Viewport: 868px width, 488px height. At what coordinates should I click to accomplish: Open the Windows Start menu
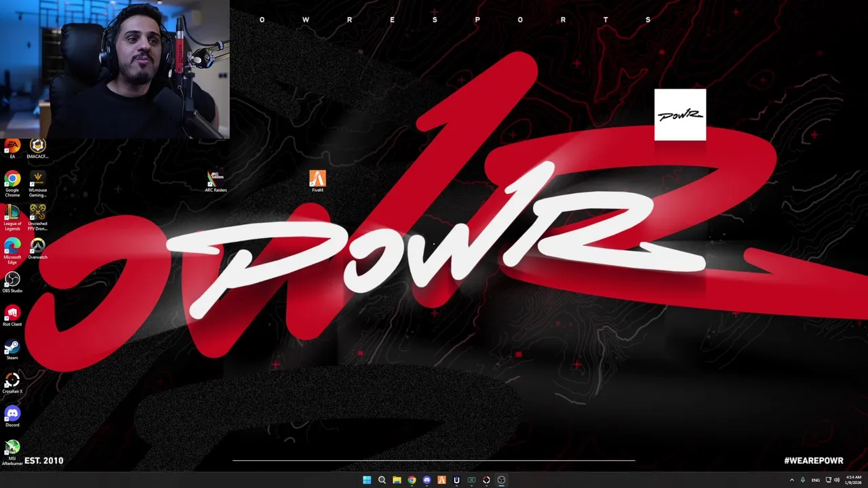point(367,480)
